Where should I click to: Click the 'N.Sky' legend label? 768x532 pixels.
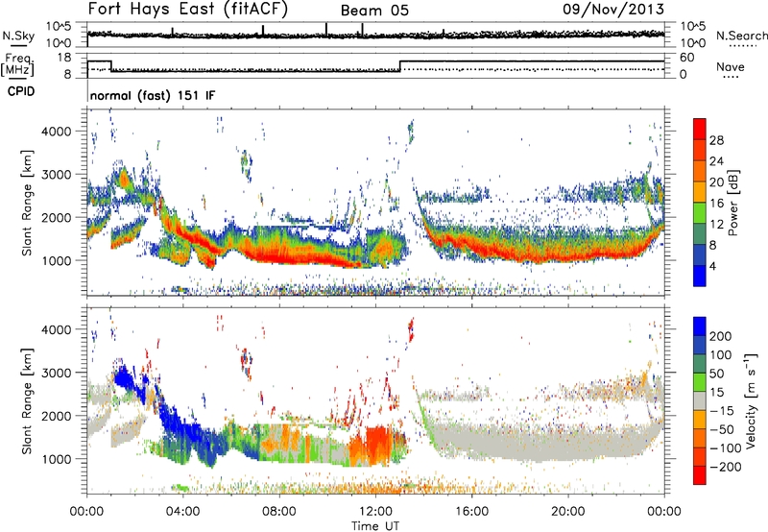pyautogui.click(x=18, y=36)
